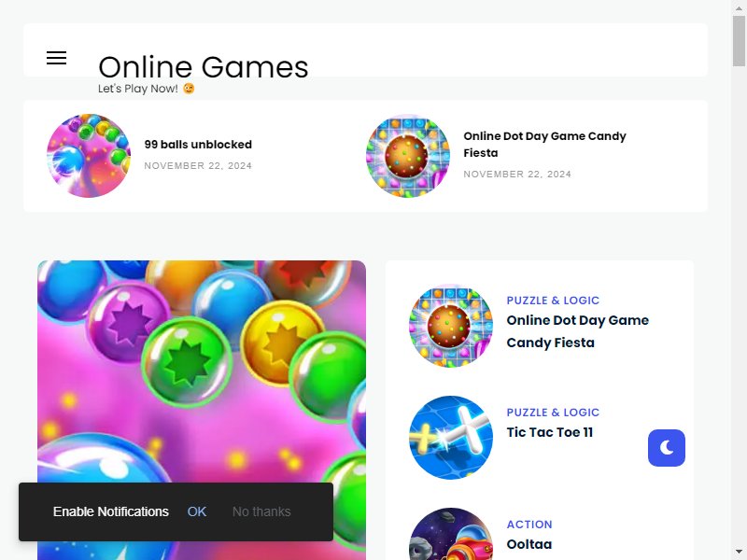The width and height of the screenshot is (747, 560).
Task: Open the Ooltaa title link
Action: [x=529, y=544]
